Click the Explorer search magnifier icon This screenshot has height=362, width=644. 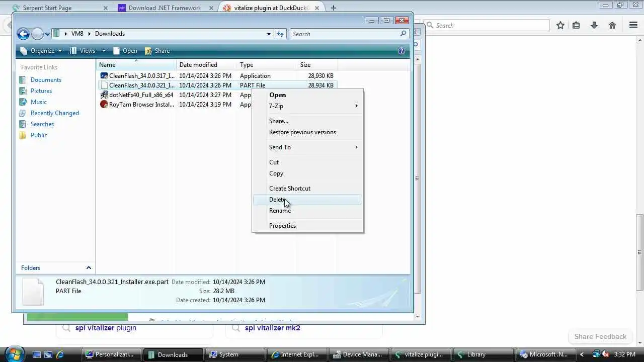403,34
